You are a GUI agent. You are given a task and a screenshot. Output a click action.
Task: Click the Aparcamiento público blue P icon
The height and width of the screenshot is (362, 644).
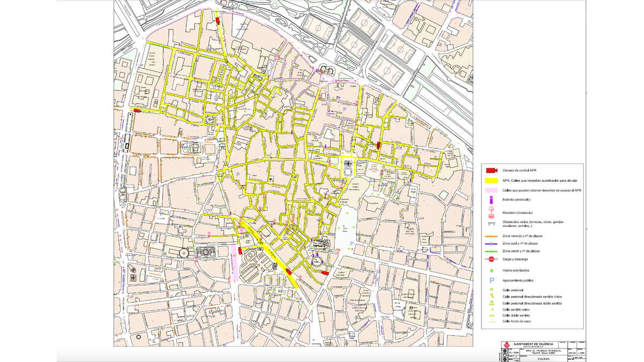coord(491,279)
